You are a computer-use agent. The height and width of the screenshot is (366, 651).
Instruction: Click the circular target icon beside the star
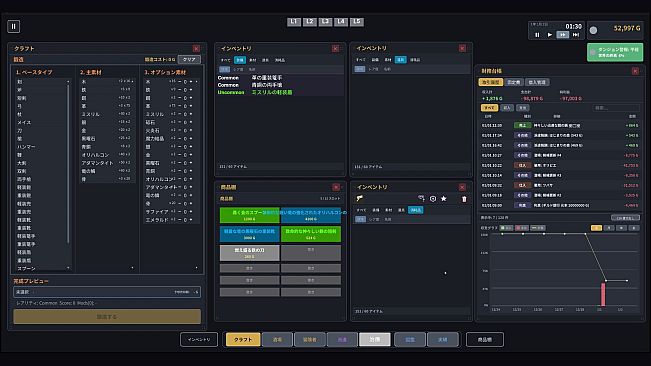(x=433, y=199)
